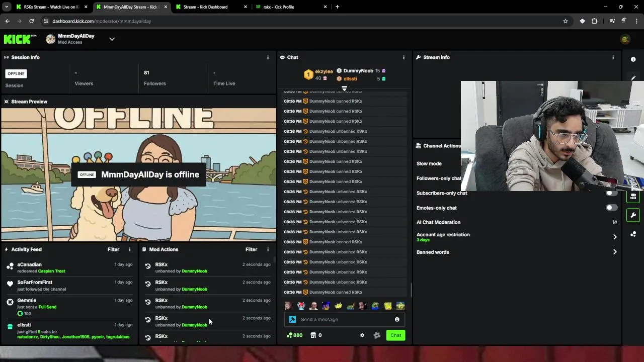
Task: Toggle Subscribers-only chat switch
Action: click(611, 193)
